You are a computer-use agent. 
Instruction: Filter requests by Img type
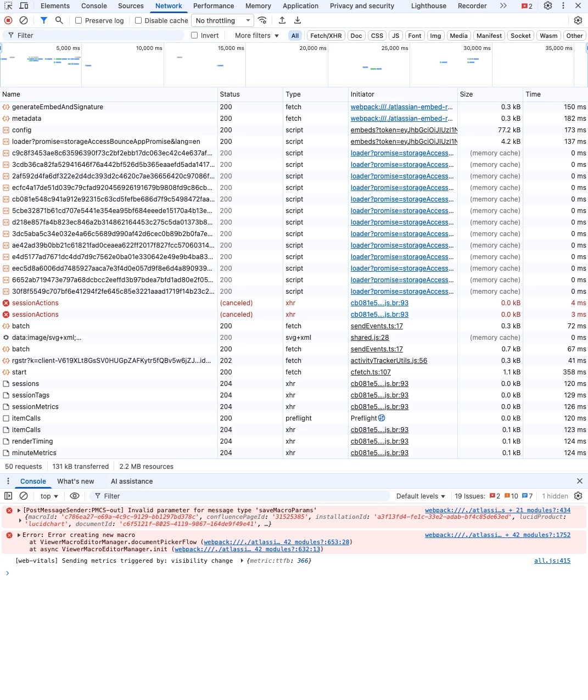point(435,36)
